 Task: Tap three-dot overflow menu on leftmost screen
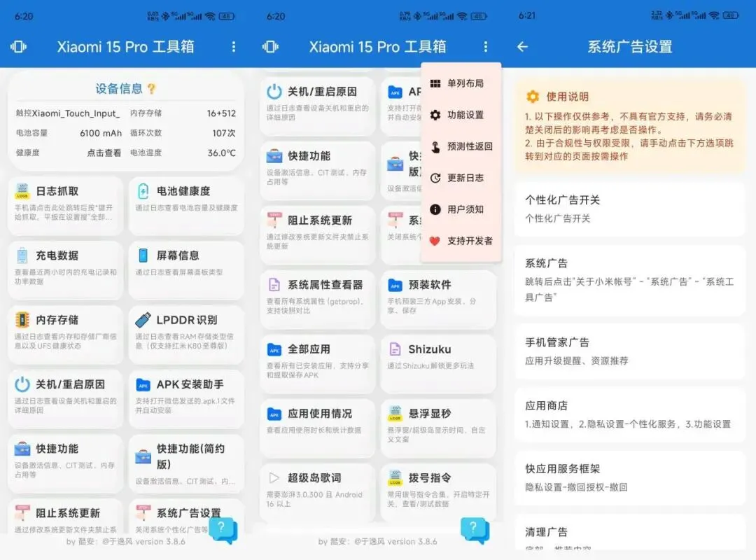tap(234, 47)
